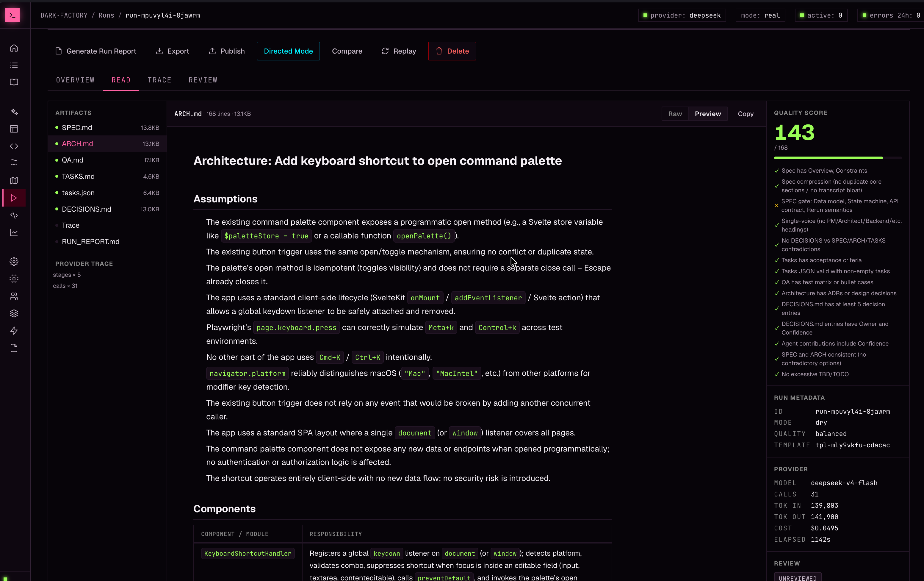Open the list icon in the sidebar
This screenshot has height=581, width=924.
(x=14, y=65)
